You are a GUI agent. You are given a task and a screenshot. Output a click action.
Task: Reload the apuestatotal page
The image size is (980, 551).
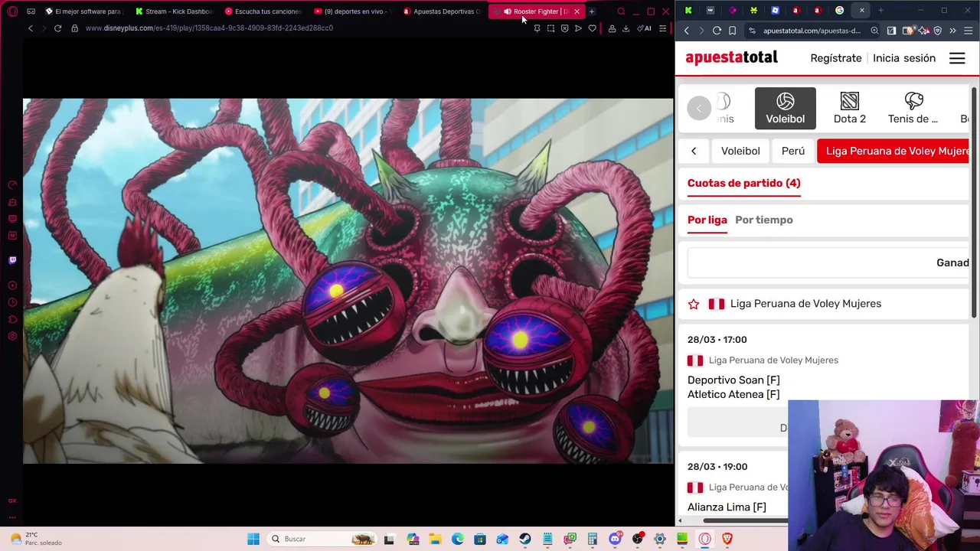tap(717, 31)
